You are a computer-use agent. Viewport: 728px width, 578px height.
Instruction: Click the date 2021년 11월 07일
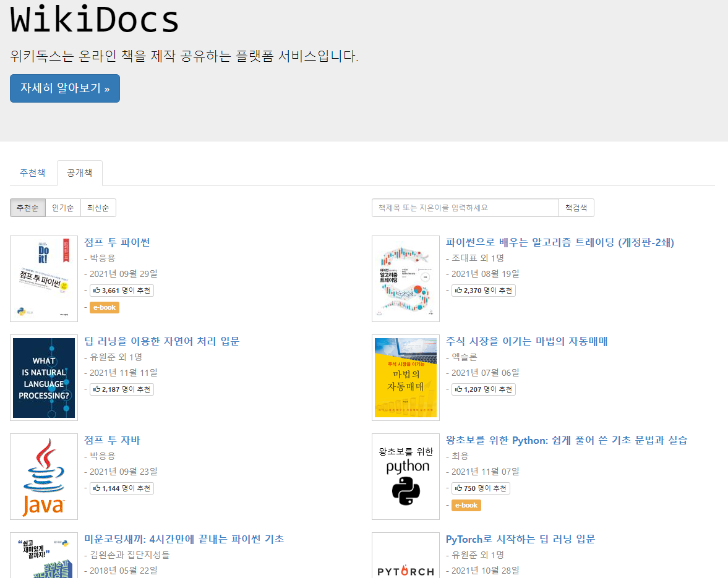[486, 471]
